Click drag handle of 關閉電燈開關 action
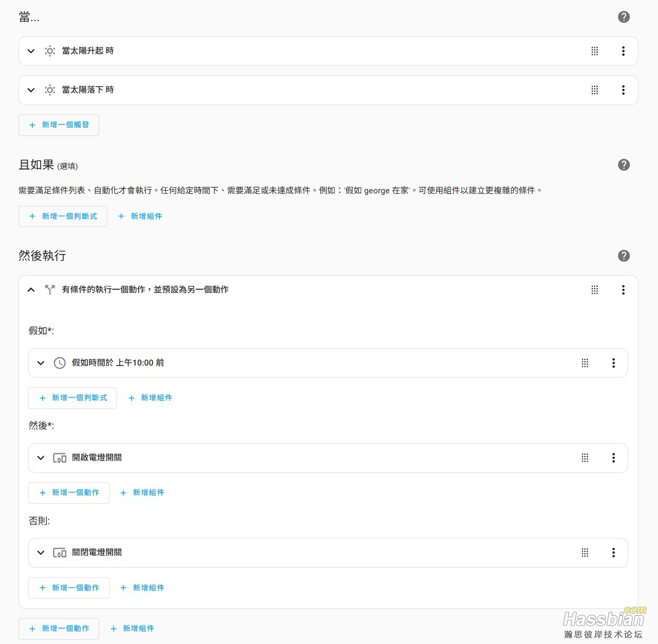This screenshot has width=658, height=644. pos(585,552)
